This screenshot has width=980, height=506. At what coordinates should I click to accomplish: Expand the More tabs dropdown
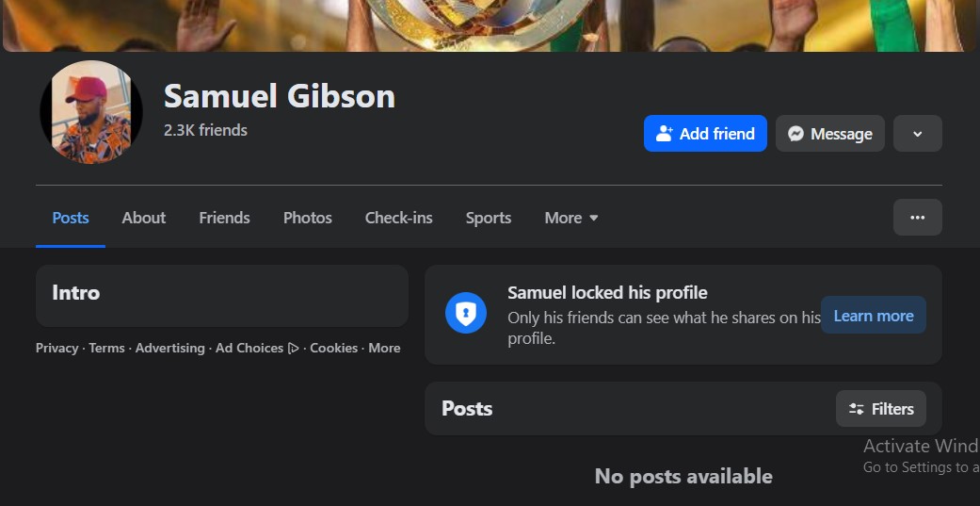(571, 218)
